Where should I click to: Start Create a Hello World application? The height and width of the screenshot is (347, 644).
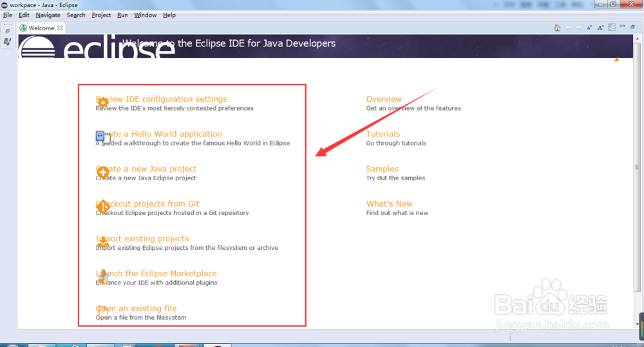tap(158, 134)
